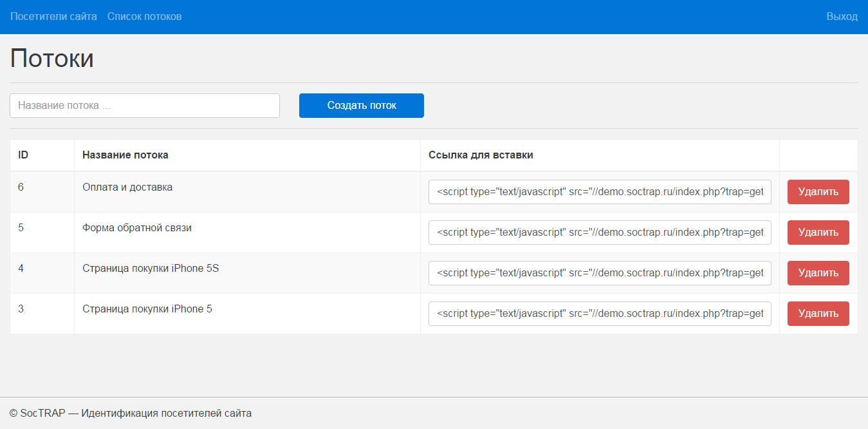Screen dimensions: 868x429
Task: Go to the Список потоков page
Action: 144,16
